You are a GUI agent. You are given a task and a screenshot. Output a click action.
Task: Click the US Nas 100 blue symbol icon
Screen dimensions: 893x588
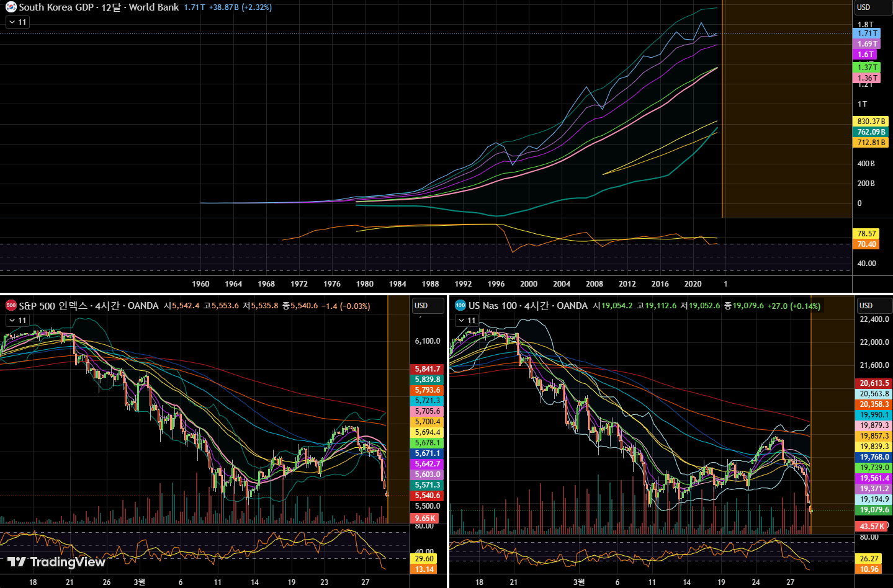(x=460, y=305)
